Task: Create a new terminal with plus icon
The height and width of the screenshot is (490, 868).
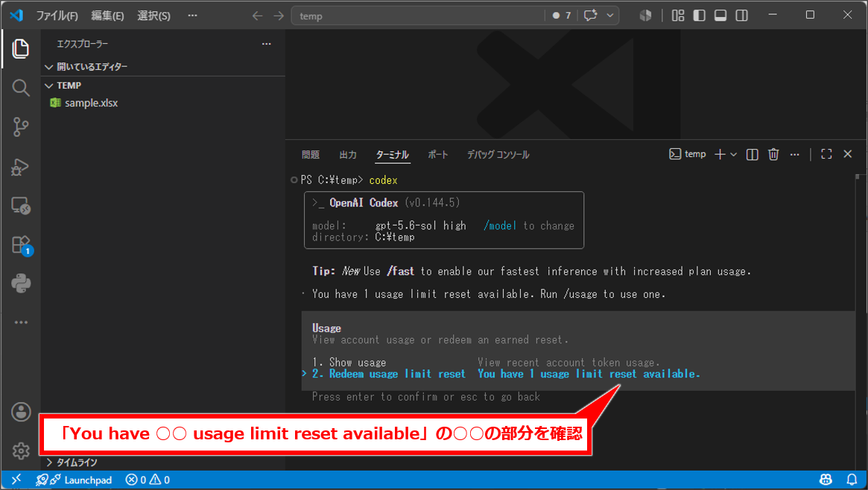Action: click(x=720, y=154)
